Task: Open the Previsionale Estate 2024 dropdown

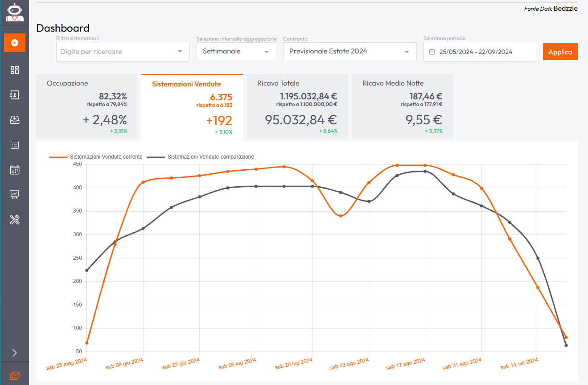Action: point(350,52)
